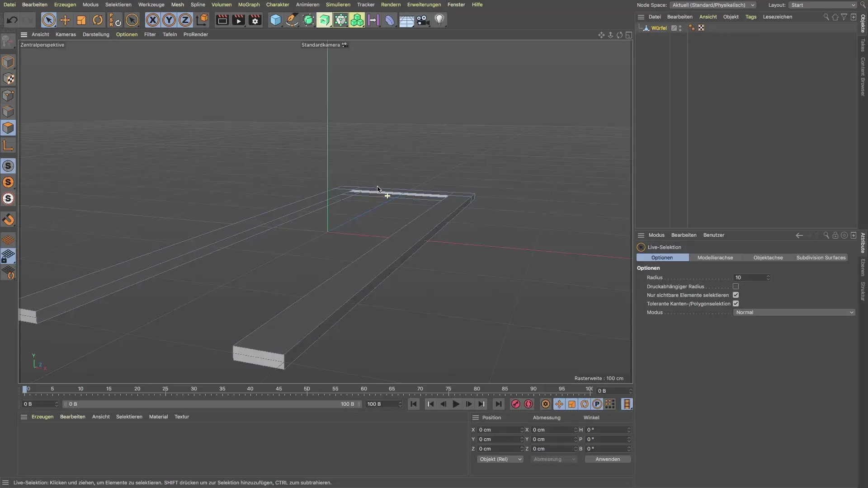Open the Mesh menu
The height and width of the screenshot is (488, 868).
[177, 5]
